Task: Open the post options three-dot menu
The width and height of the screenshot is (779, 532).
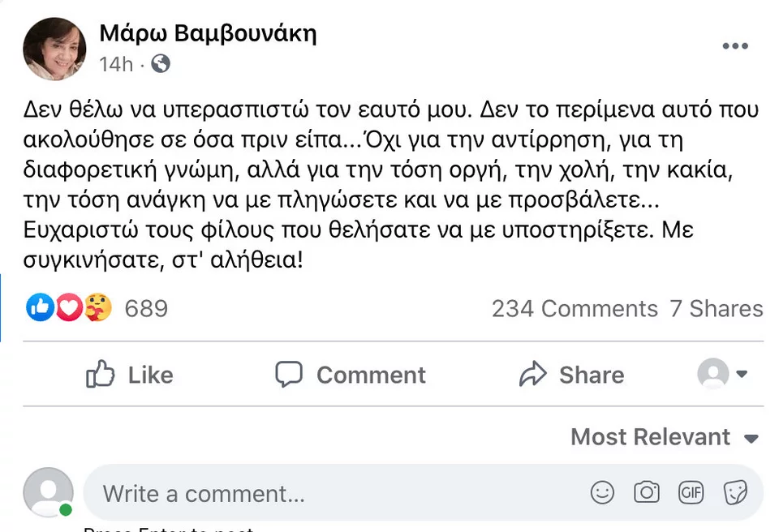Action: 734,46
